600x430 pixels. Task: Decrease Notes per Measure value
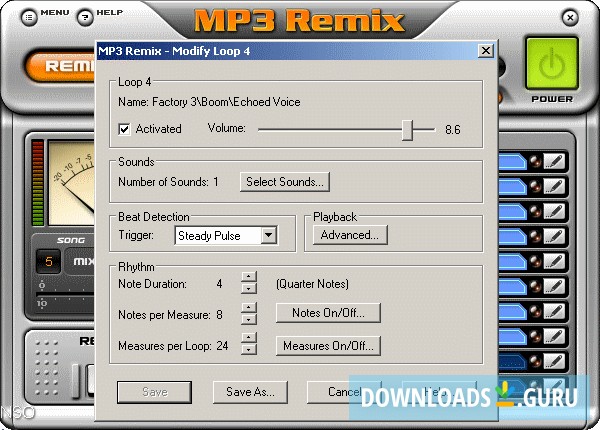(249, 319)
